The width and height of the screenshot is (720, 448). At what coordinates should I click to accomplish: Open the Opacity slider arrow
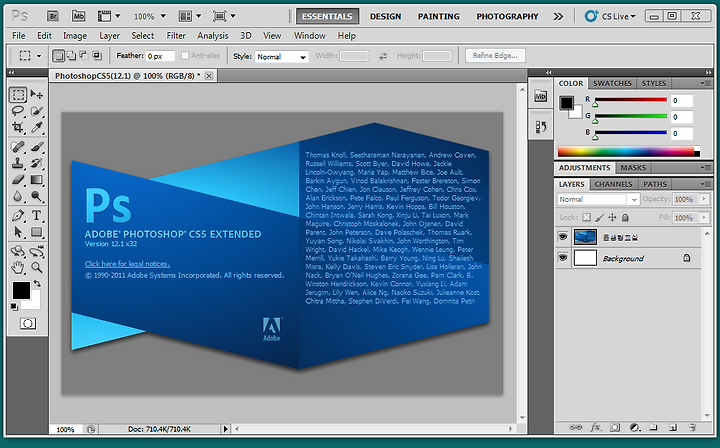click(x=704, y=199)
